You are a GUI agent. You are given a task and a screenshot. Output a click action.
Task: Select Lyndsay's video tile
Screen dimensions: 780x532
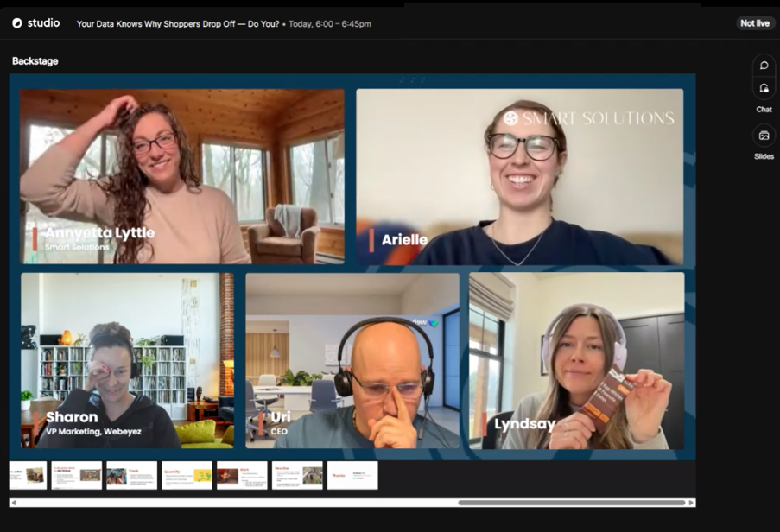click(577, 360)
